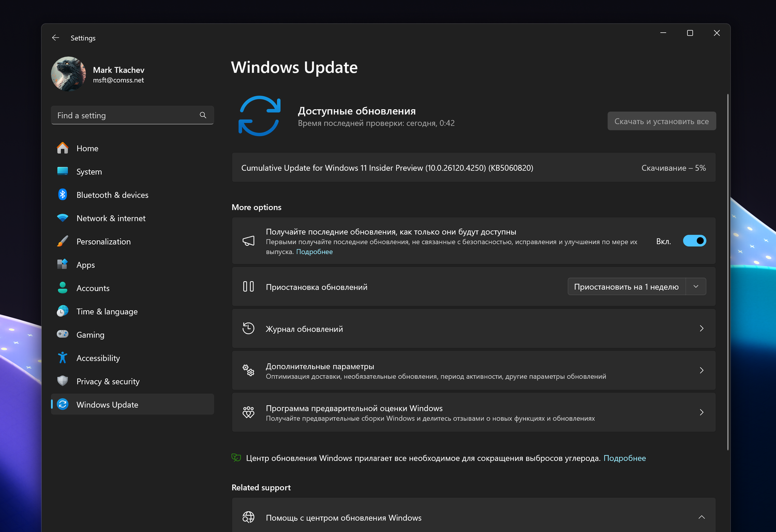Turn off the get latest updates toggle
776x532 pixels.
coord(694,241)
